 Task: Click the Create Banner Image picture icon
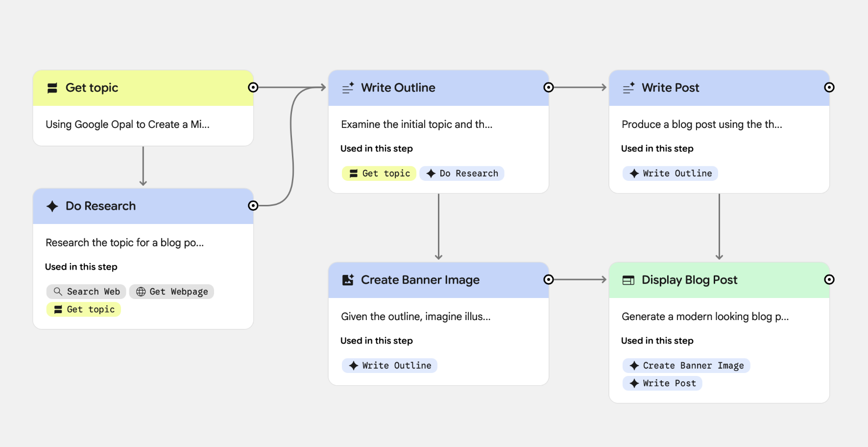(348, 279)
